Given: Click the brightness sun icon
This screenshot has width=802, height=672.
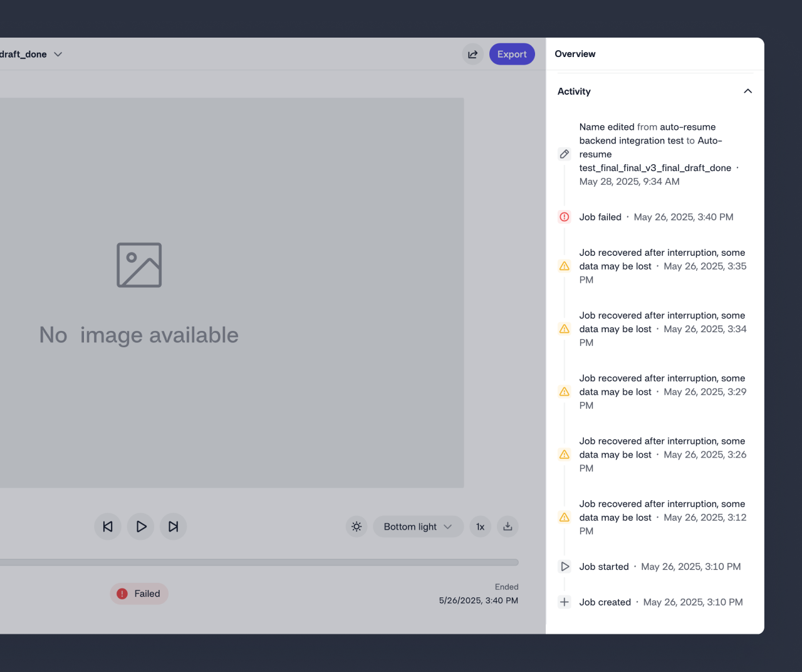Looking at the screenshot, I should [x=357, y=527].
